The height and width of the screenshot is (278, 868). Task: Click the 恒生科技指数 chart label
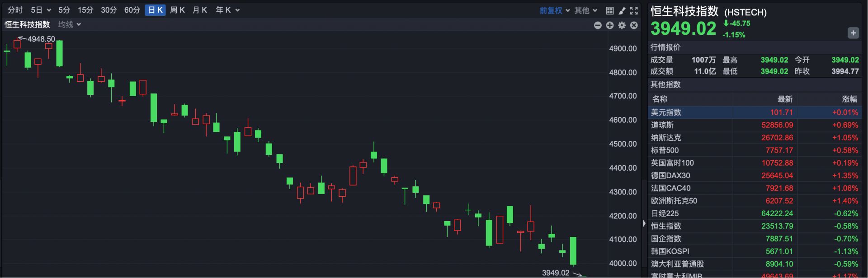(x=27, y=24)
